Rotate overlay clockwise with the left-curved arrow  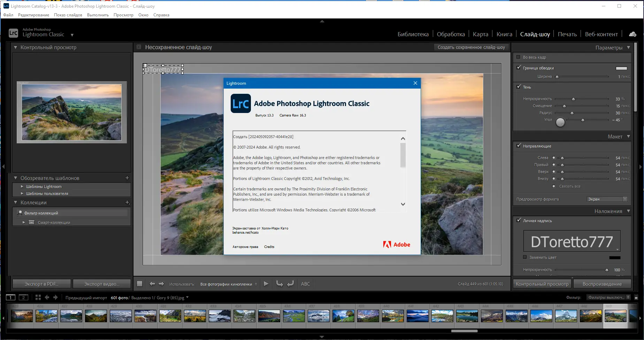(x=291, y=284)
